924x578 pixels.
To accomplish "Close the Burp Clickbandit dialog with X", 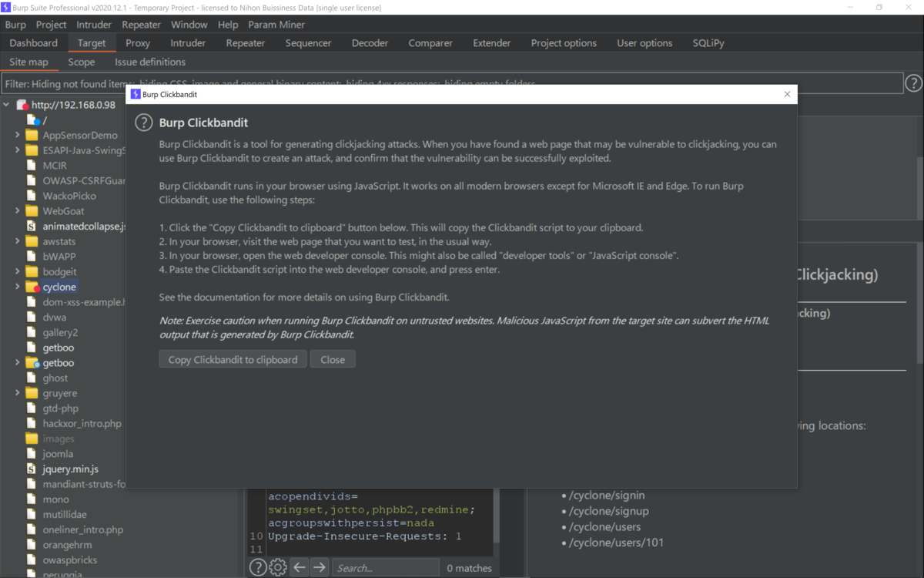I will 787,94.
